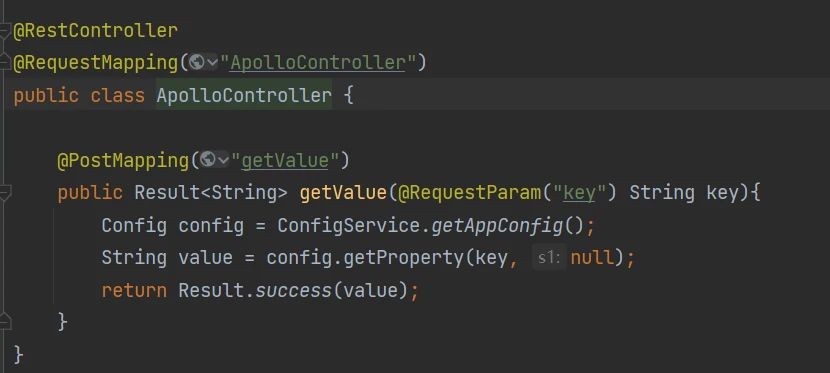Click the s1: parameter hint inlay
Image resolution: width=830 pixels, height=373 pixels.
pyautogui.click(x=549, y=258)
